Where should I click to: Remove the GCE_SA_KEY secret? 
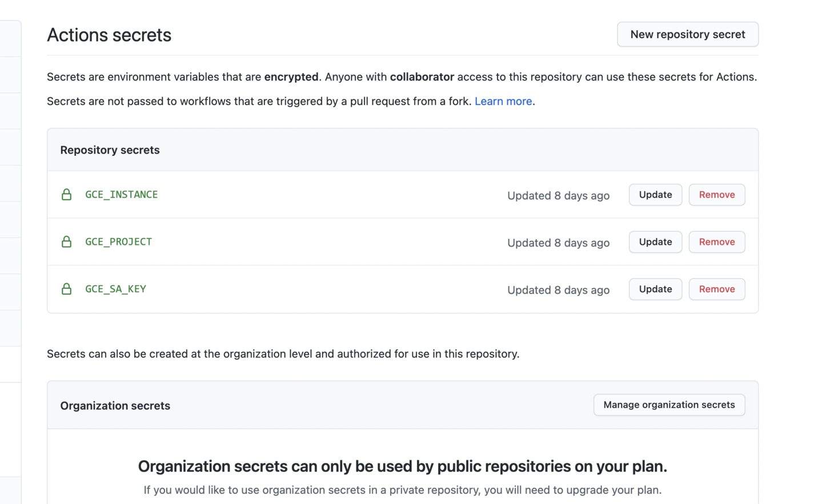[716, 289]
